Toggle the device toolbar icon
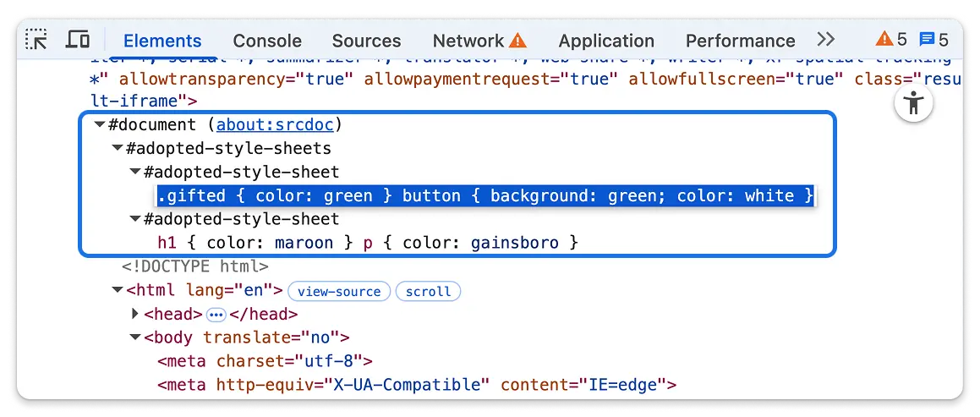 (x=78, y=40)
